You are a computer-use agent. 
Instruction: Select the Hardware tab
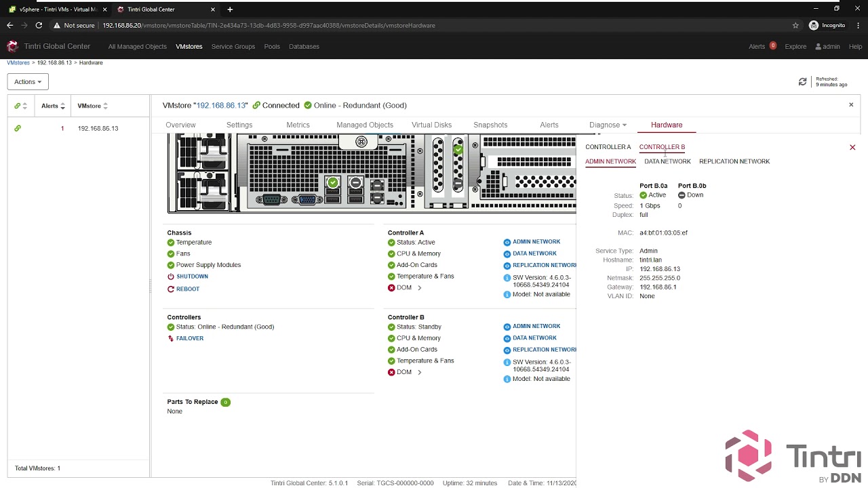point(667,125)
